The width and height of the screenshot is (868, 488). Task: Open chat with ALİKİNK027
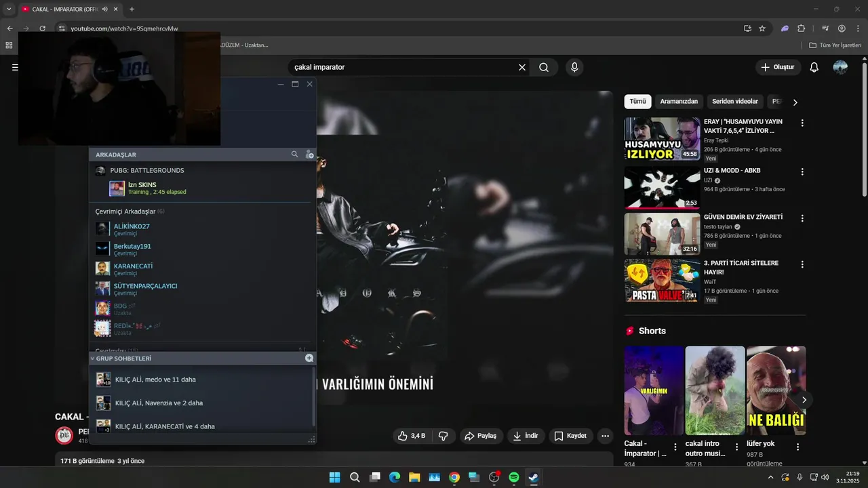[202, 229]
